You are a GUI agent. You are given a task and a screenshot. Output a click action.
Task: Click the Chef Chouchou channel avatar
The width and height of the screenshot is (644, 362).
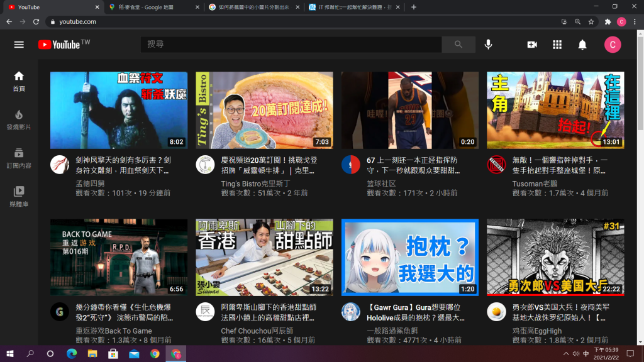tap(205, 312)
